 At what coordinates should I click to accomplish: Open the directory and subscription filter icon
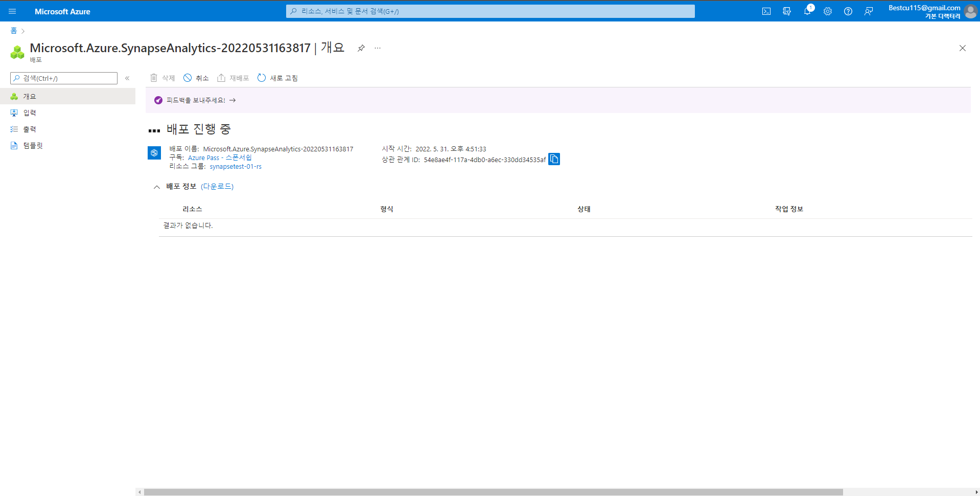[x=787, y=11]
